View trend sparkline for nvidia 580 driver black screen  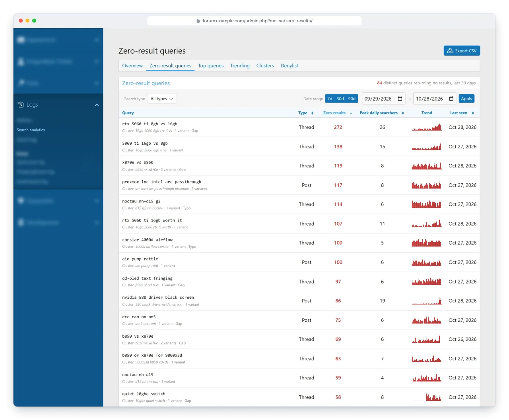(x=427, y=301)
